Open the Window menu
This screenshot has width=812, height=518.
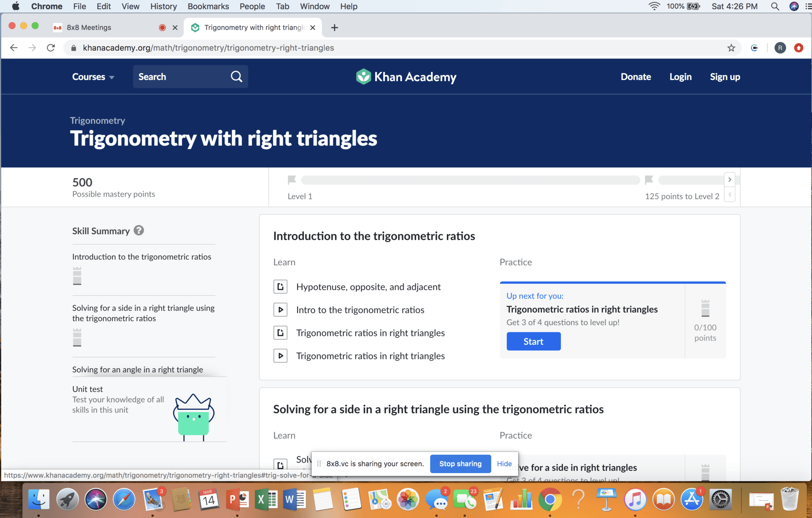point(315,6)
